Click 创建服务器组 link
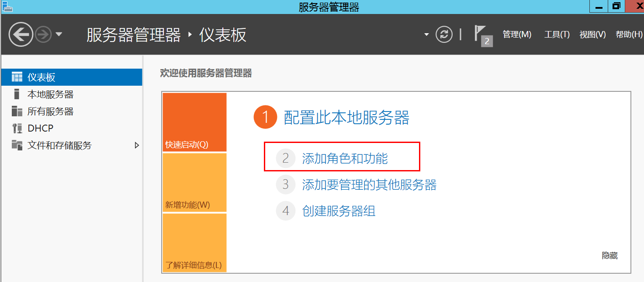This screenshot has width=644, height=282. pyautogui.click(x=339, y=211)
